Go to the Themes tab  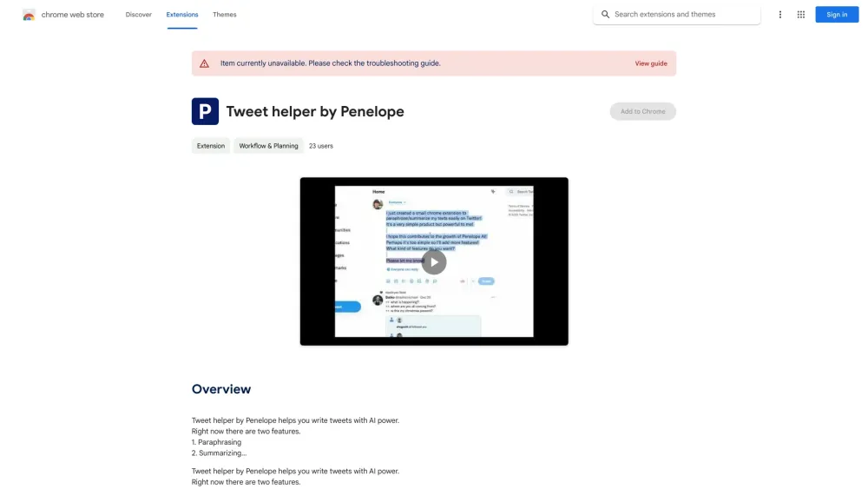click(224, 15)
